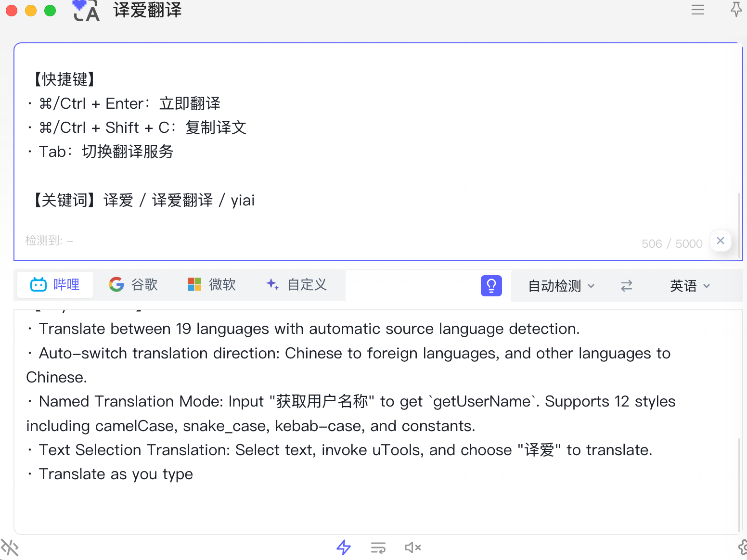This screenshot has height=560, width=747.
Task: Click the '检测到: –' detection label
Action: click(x=49, y=241)
